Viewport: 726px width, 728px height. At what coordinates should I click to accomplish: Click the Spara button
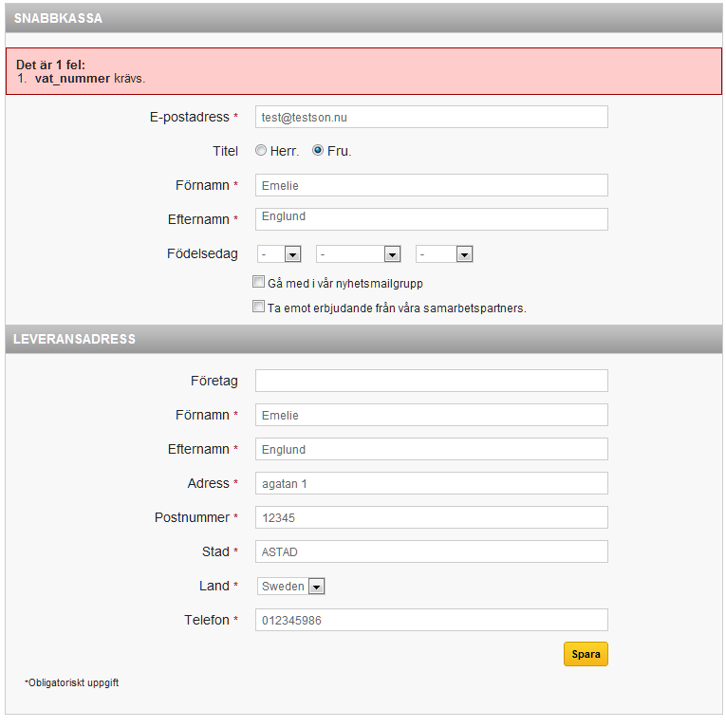pyautogui.click(x=586, y=654)
